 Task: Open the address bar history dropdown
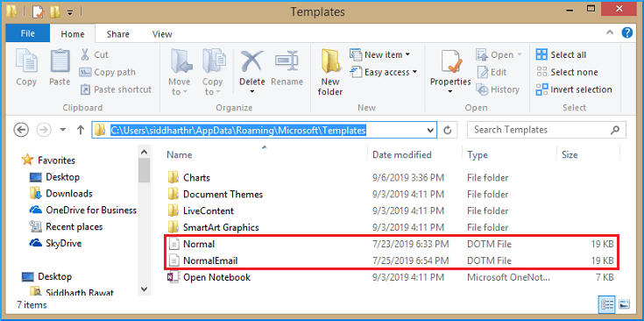point(430,131)
